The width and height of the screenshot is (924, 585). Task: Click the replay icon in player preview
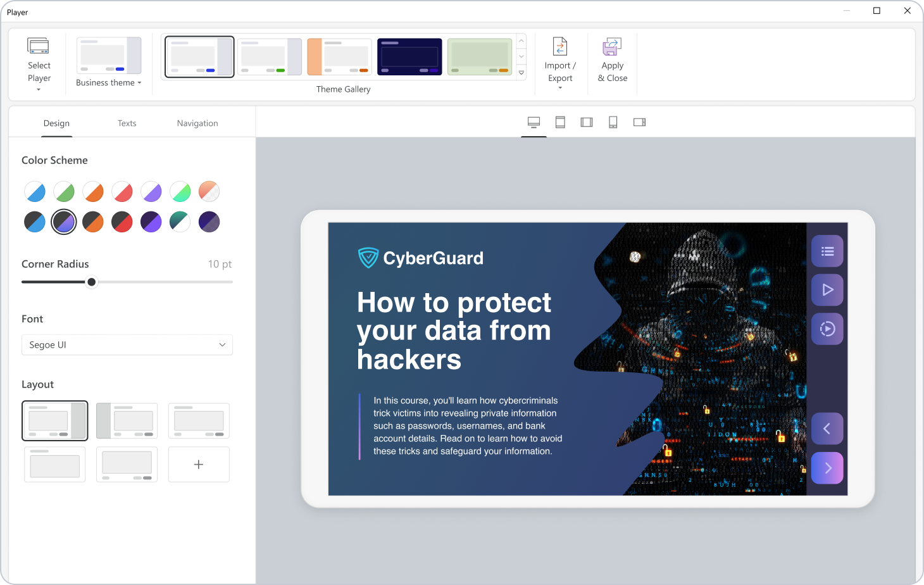[x=827, y=329]
